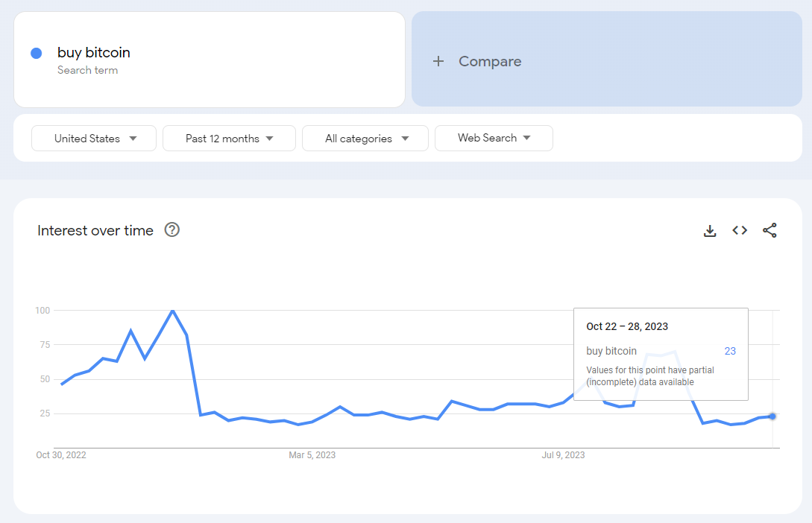The width and height of the screenshot is (812, 523).
Task: Click the chart peak at value 100
Action: tap(172, 311)
